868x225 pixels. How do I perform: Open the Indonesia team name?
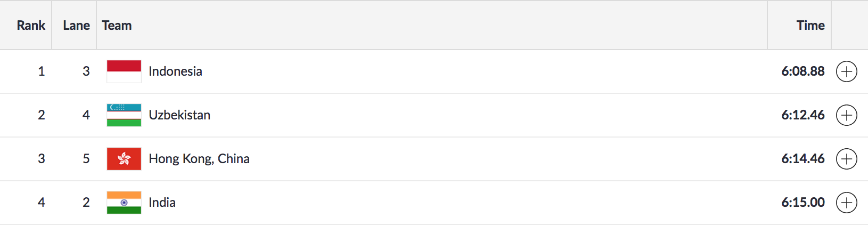pyautogui.click(x=175, y=71)
